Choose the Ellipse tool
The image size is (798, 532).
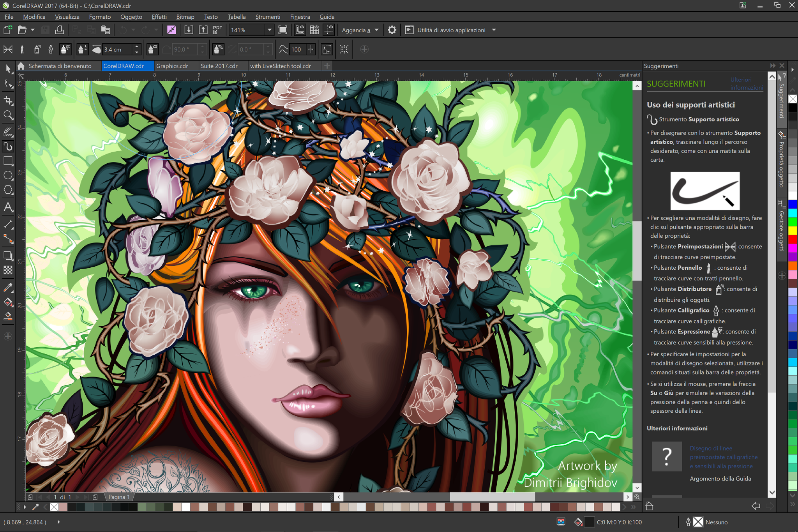point(8,175)
